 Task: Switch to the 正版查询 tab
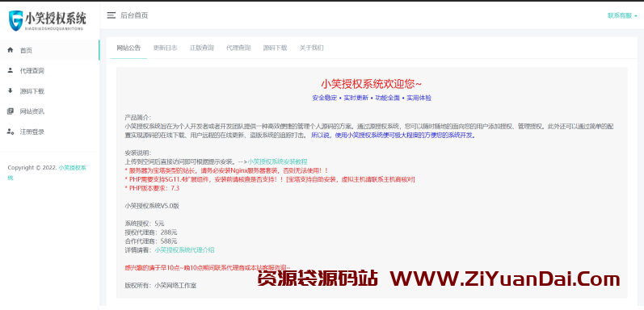202,48
